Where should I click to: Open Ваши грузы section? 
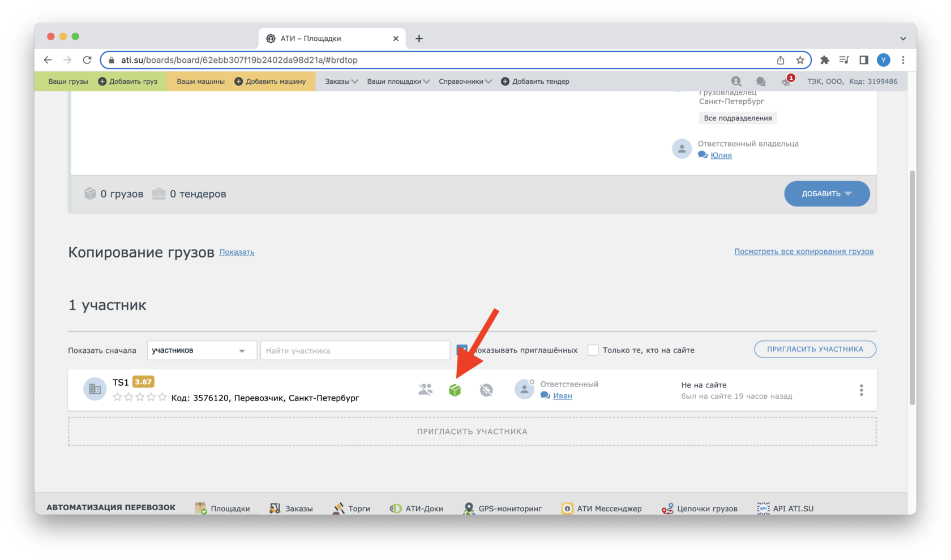[68, 81]
